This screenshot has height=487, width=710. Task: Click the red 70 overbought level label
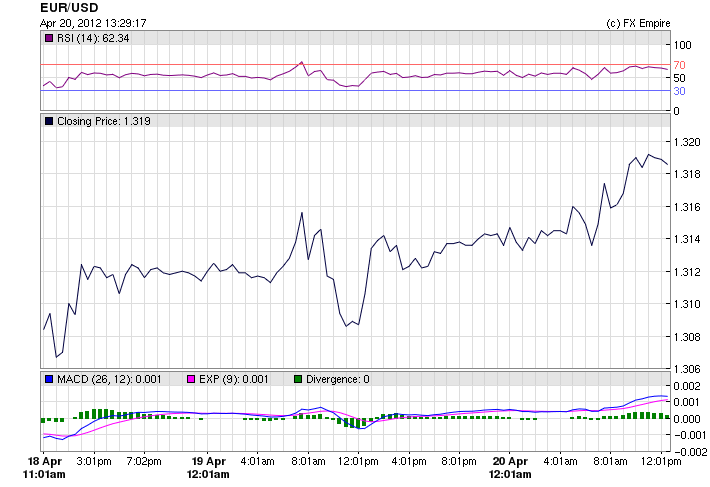[679, 65]
